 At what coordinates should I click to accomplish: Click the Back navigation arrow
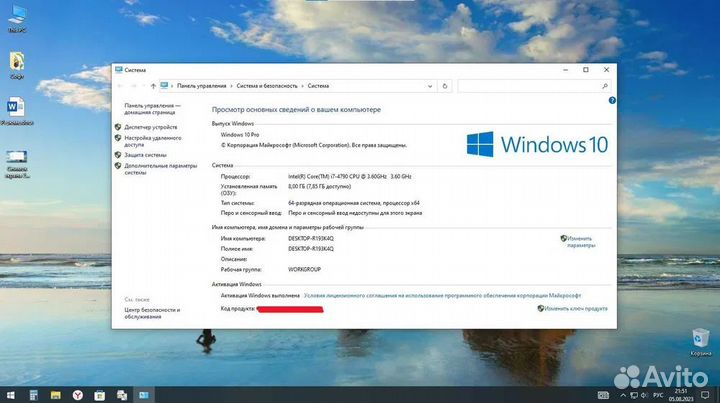pos(121,87)
